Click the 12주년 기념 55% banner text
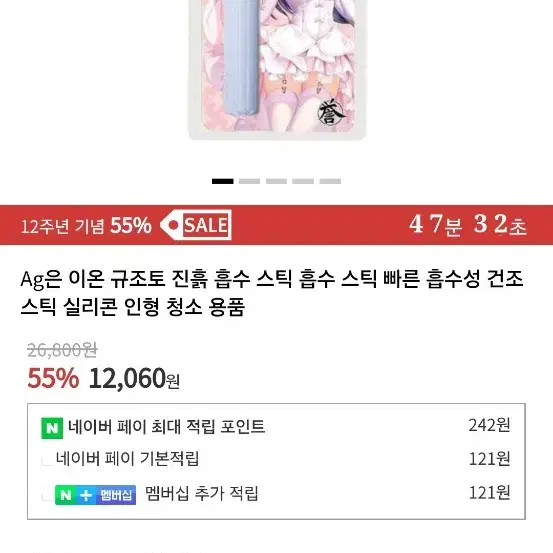Image resolution: width=553 pixels, height=553 pixels. pos(86,225)
